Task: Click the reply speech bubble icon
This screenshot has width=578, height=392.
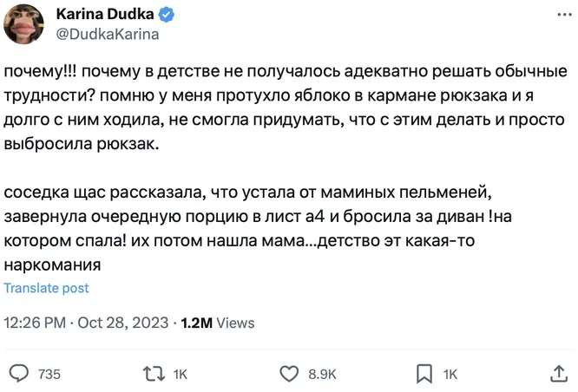Action: click(x=19, y=374)
